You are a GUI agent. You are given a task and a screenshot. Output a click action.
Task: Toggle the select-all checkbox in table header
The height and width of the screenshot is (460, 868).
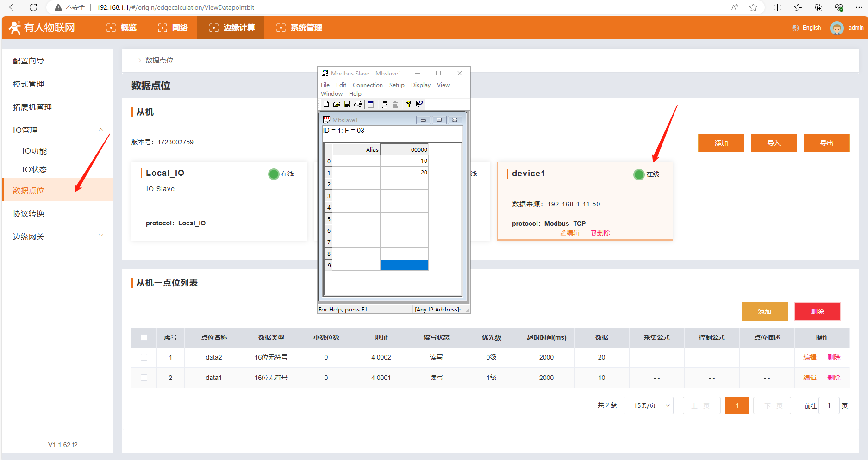coord(144,337)
